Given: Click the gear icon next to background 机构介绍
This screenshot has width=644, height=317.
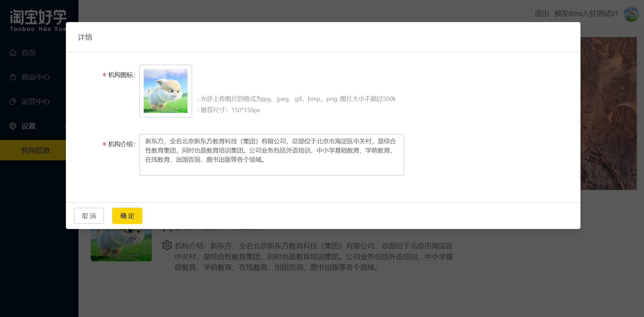Looking at the screenshot, I should pyautogui.click(x=167, y=245).
